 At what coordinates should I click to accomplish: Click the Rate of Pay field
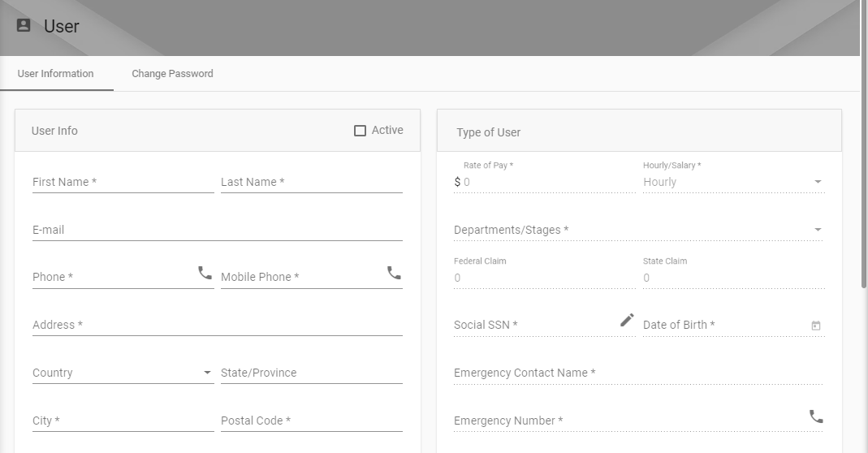coord(545,182)
